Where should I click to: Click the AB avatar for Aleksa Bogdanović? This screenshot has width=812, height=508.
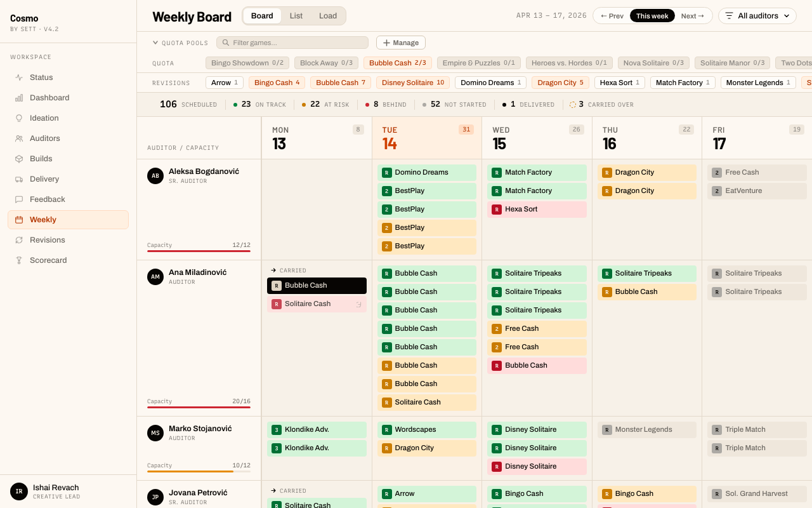click(155, 176)
